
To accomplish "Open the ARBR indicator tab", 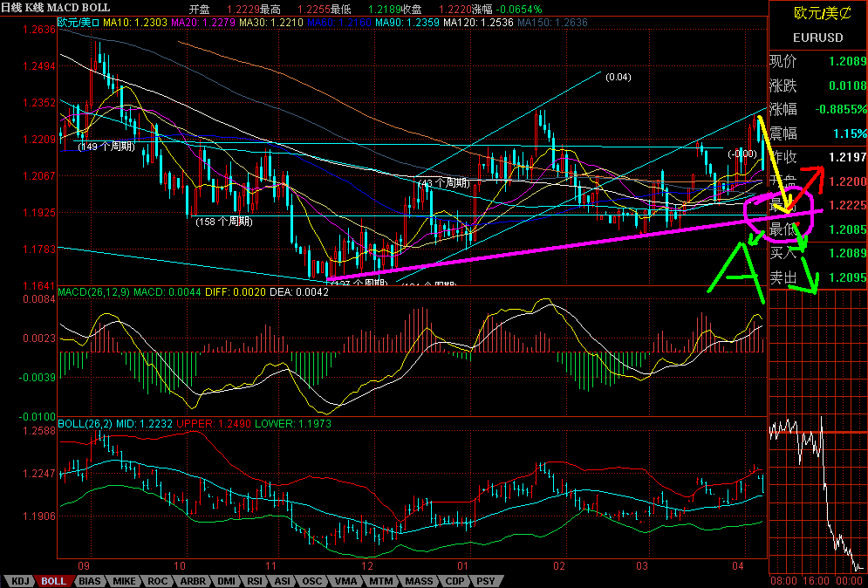I will click(x=193, y=581).
